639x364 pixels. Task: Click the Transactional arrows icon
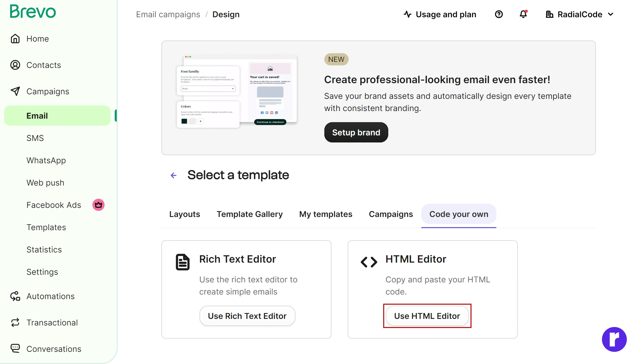(x=15, y=322)
